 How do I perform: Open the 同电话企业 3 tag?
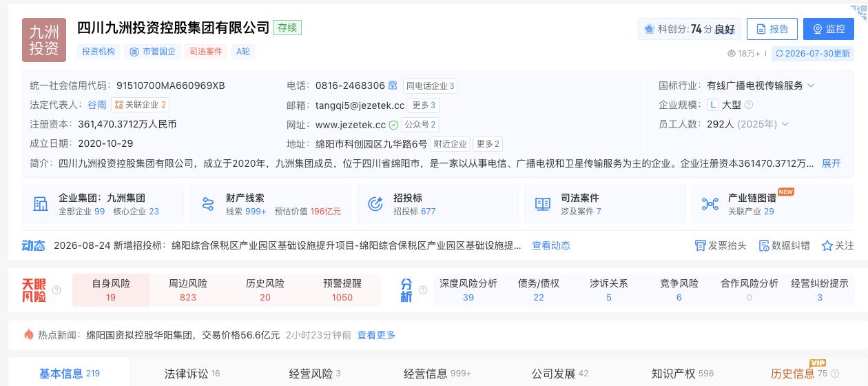430,86
